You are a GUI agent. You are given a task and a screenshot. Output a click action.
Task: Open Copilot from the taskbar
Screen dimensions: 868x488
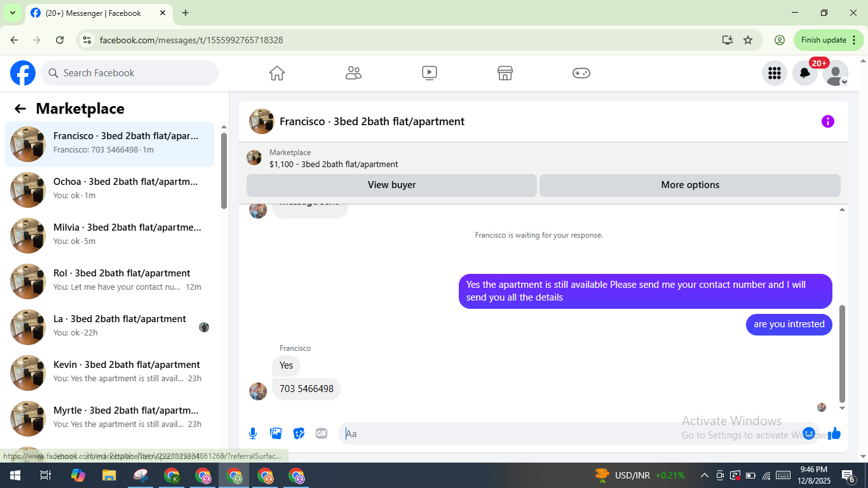pos(78,475)
